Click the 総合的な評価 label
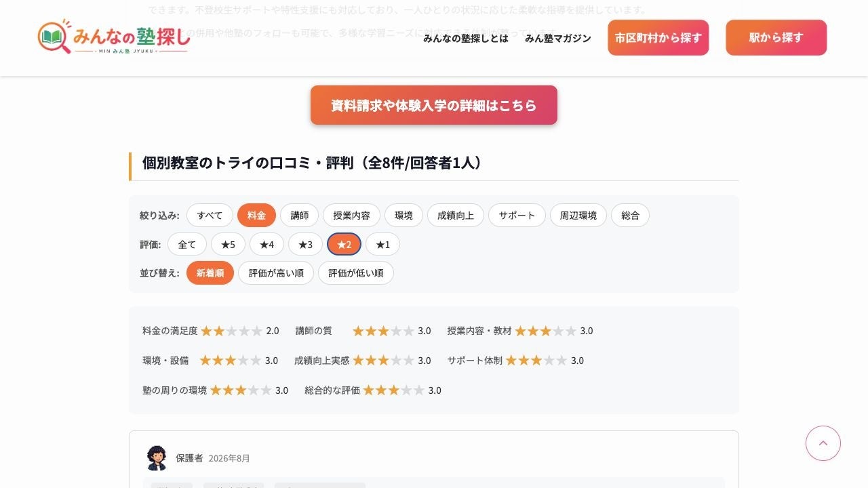This screenshot has width=868, height=488. [x=332, y=390]
